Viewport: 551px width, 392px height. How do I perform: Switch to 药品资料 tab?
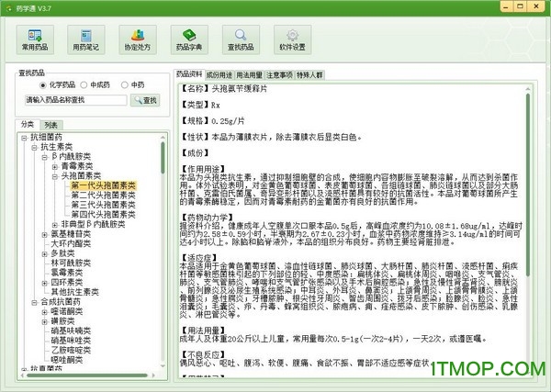[x=189, y=74]
